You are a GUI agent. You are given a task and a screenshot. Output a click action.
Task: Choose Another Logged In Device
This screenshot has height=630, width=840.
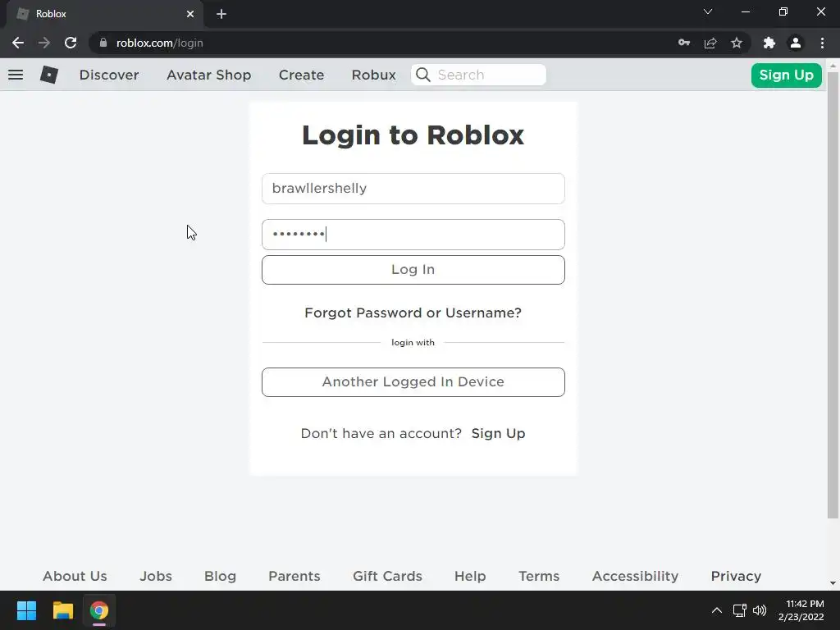click(413, 382)
